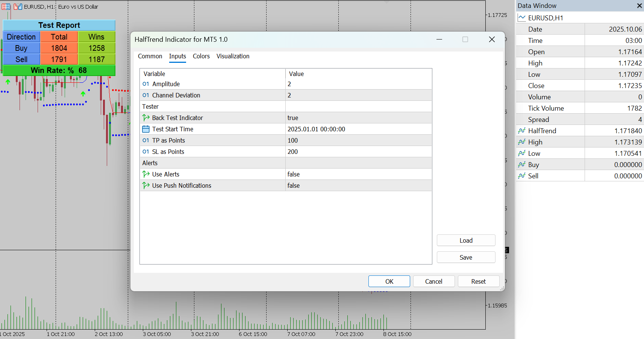Select the Inputs tab
Viewport: 644px width, 339px height.
tap(177, 56)
